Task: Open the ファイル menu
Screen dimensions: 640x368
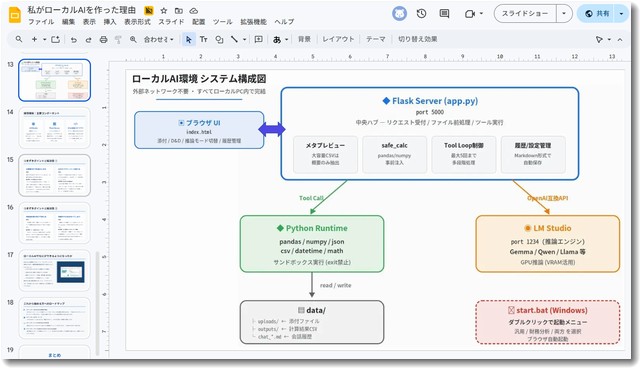Action: [41, 22]
